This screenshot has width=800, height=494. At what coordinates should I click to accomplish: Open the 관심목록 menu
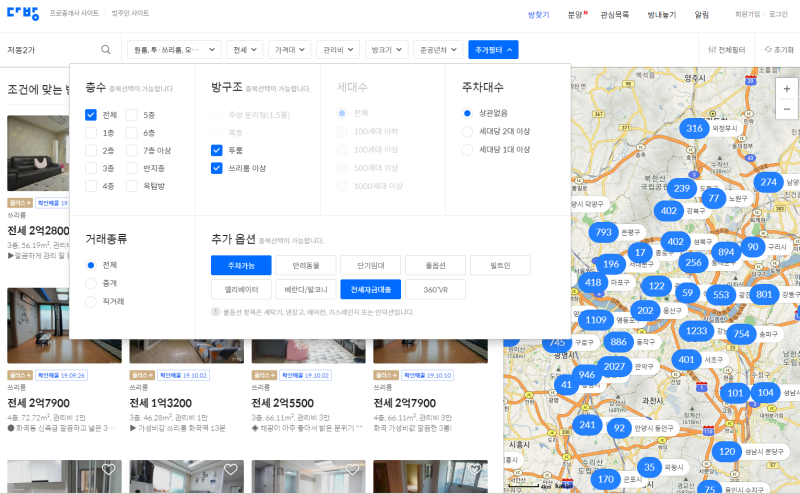point(614,15)
